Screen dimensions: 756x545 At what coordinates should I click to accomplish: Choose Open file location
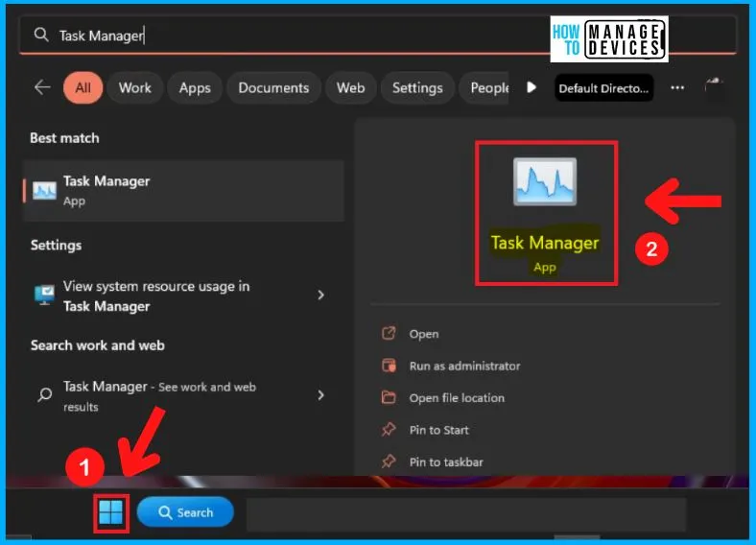click(x=457, y=398)
